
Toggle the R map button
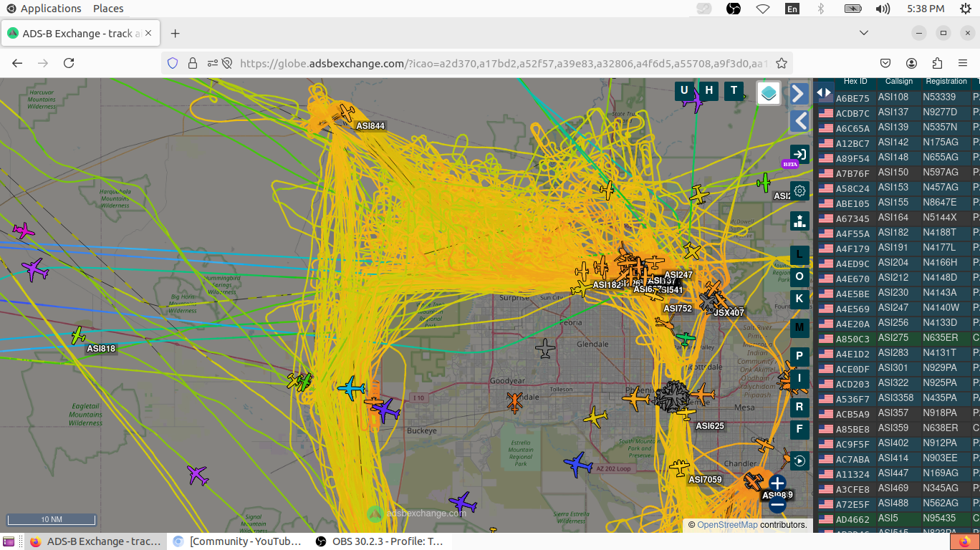pos(799,407)
